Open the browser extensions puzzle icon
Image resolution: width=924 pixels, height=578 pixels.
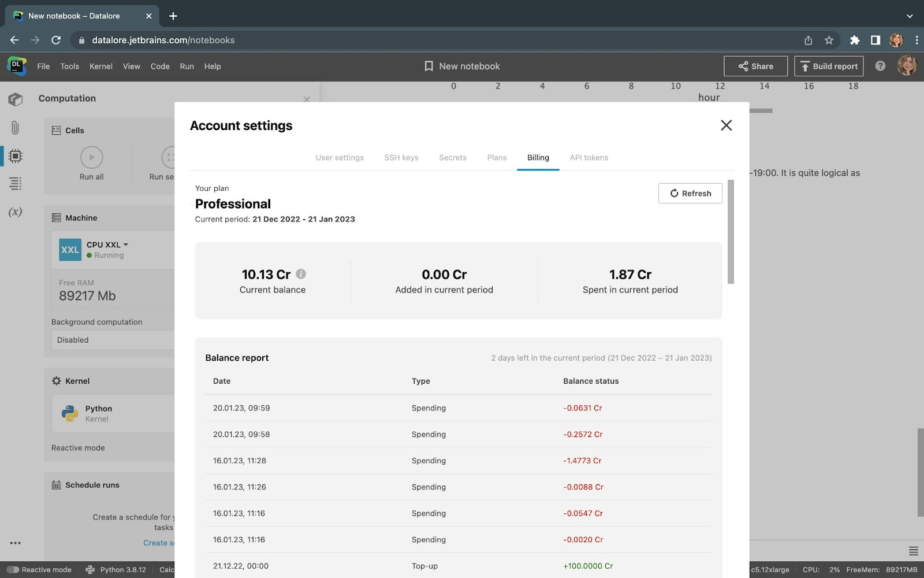point(855,40)
